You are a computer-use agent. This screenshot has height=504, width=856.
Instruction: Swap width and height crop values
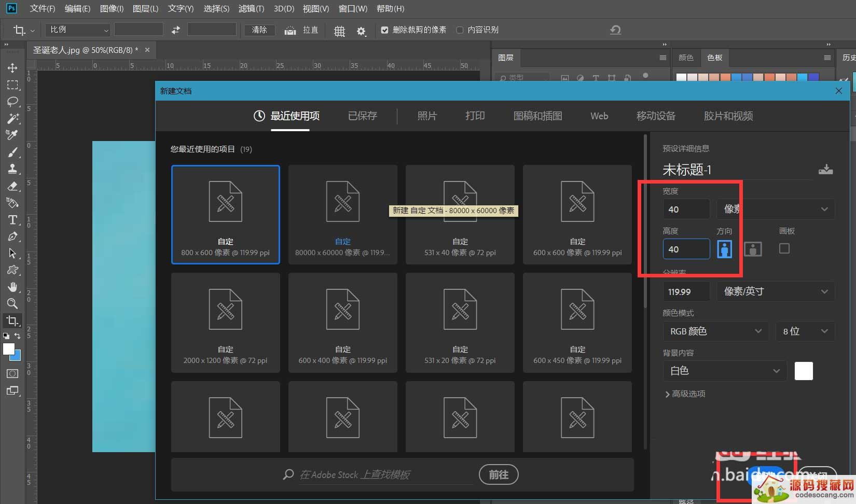(x=176, y=30)
